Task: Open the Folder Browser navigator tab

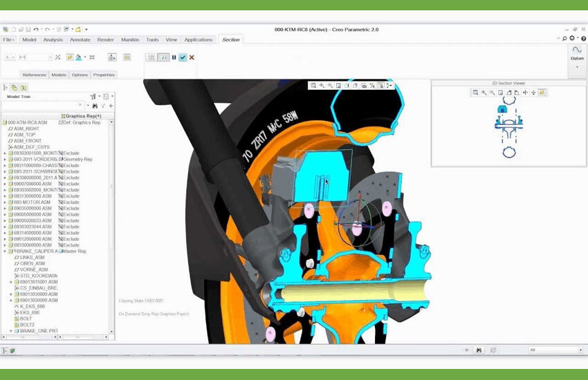Action: click(x=15, y=88)
